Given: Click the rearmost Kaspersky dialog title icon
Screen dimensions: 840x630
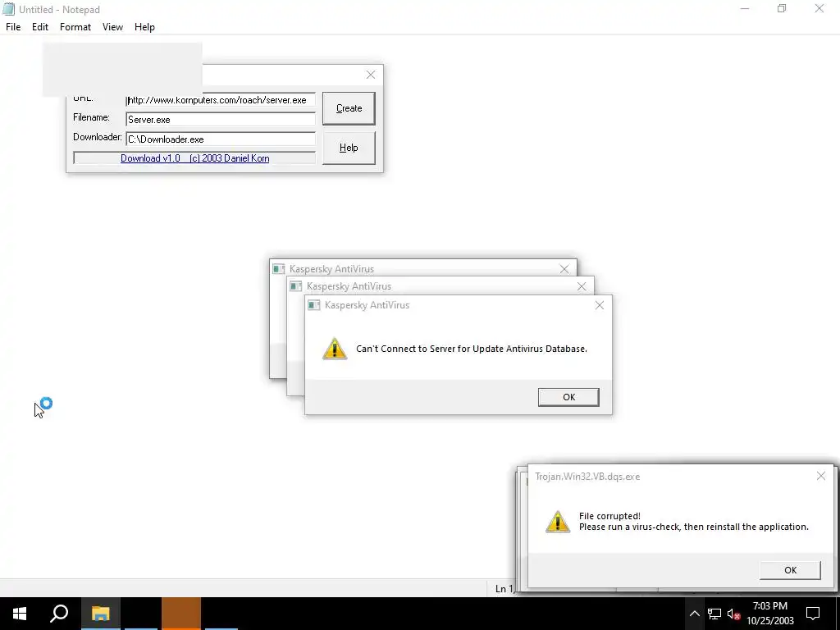Looking at the screenshot, I should tap(279, 269).
